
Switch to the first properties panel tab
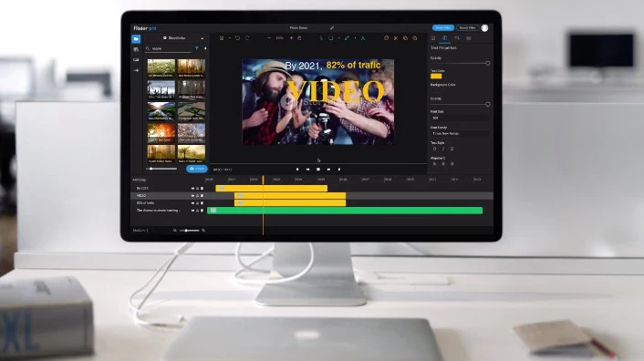[x=433, y=38]
